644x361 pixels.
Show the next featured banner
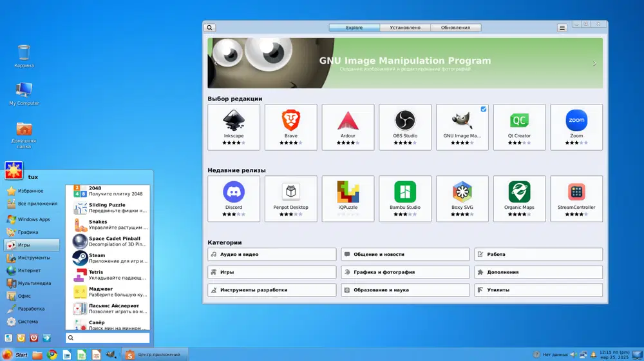[x=594, y=63]
